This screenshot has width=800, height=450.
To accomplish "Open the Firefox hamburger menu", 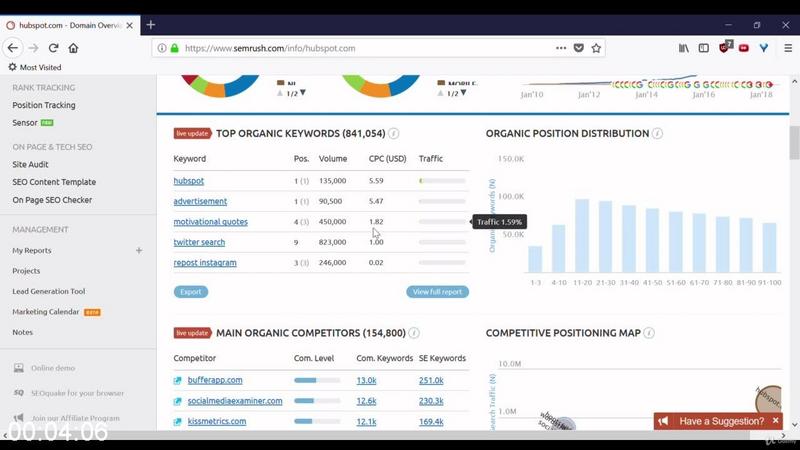I will pos(788,48).
